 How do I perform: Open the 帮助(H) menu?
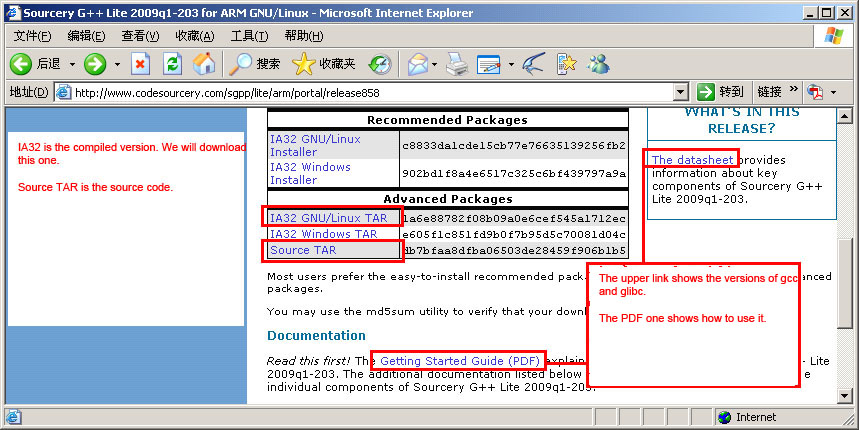(303, 36)
